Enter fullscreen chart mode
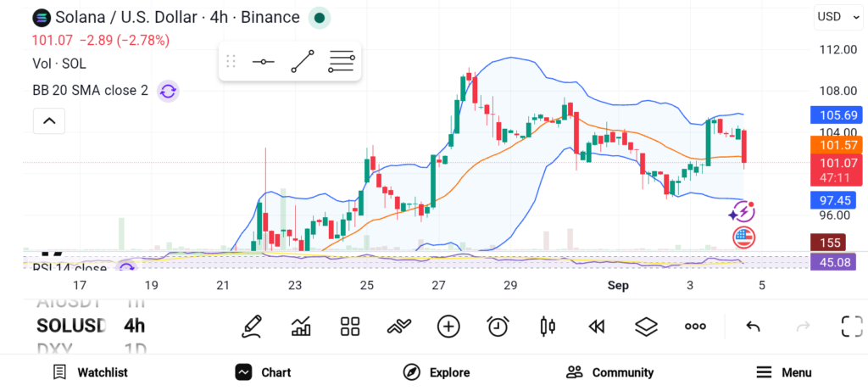Image resolution: width=868 pixels, height=391 pixels. [x=852, y=327]
